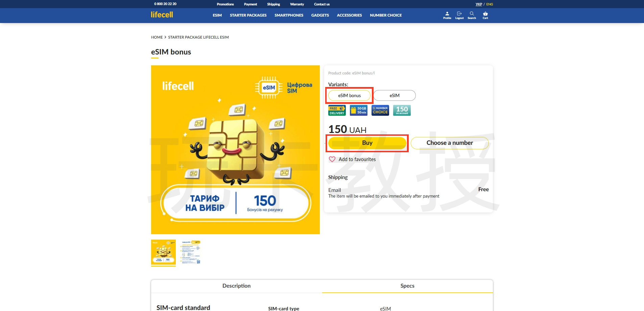Open Starter Package Lifecell eSIM breadcrumb
This screenshot has width=644, height=311.
(x=198, y=37)
